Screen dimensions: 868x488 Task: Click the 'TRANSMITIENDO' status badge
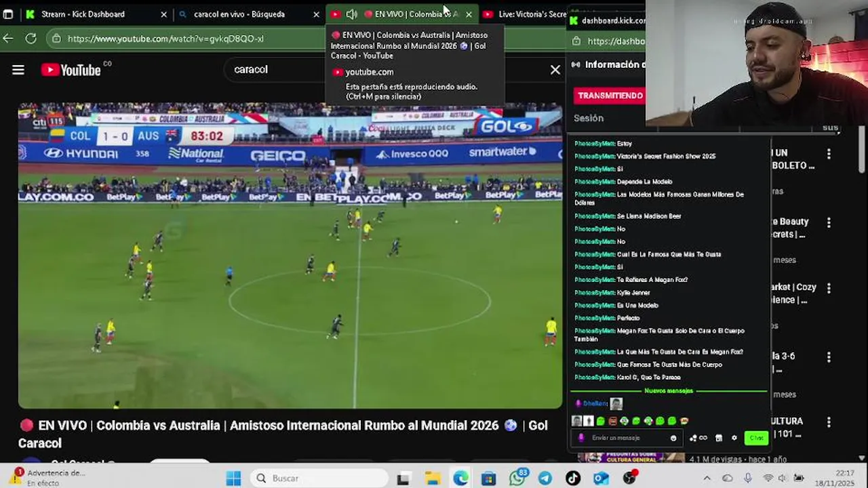(610, 96)
